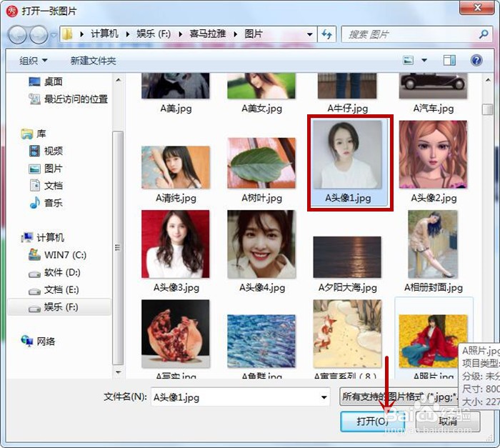The image size is (500, 448).
Task: Open help with the blue question mark icon
Action: click(476, 60)
